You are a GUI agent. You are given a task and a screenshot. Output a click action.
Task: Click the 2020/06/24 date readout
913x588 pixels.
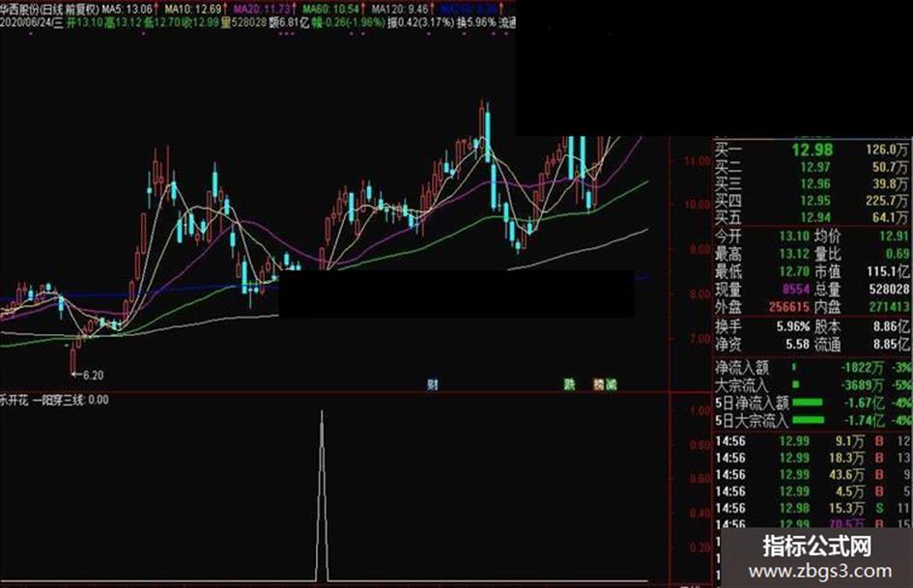(x=31, y=22)
